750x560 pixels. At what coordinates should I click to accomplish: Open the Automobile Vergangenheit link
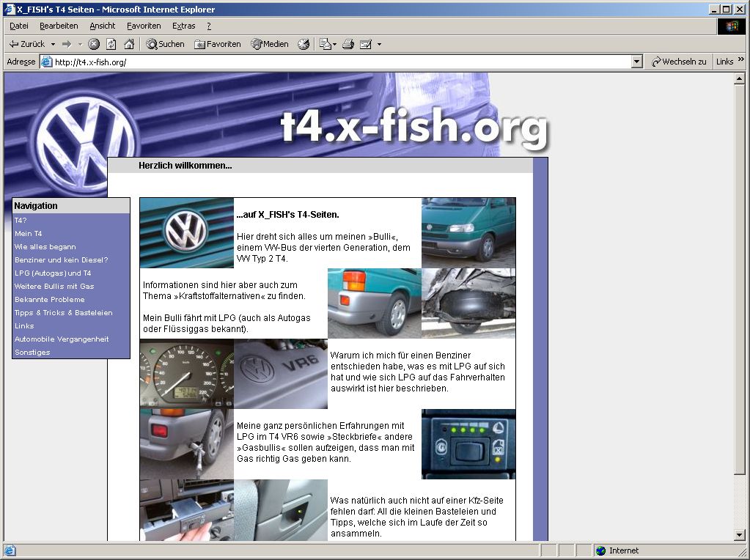(x=62, y=339)
